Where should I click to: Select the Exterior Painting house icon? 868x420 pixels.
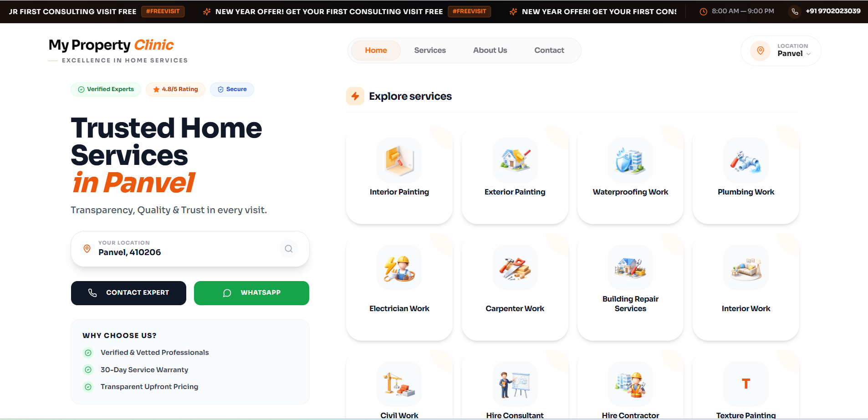[x=515, y=160]
